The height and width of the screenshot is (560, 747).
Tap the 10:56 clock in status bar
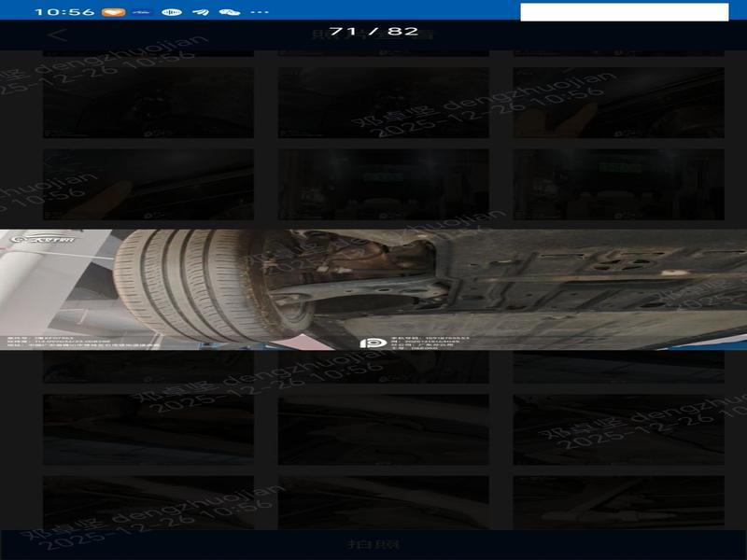click(63, 12)
